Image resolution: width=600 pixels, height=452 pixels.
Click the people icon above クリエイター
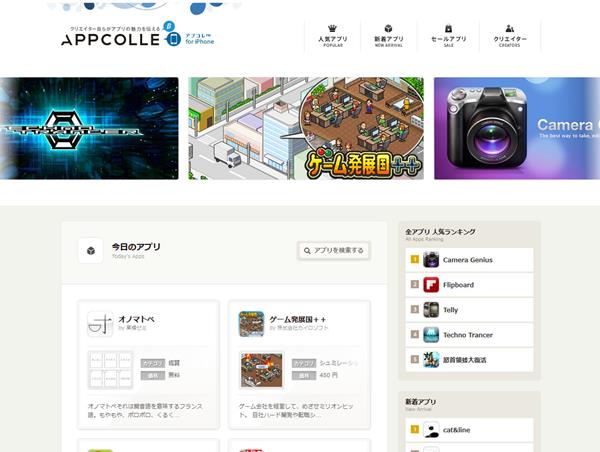[510, 28]
